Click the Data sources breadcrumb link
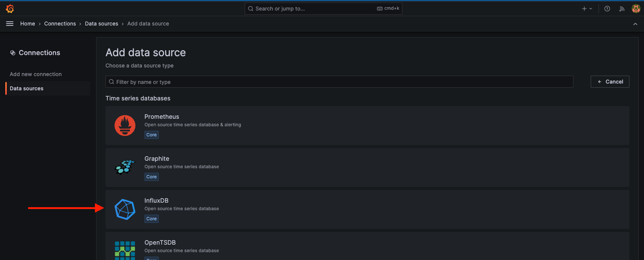The width and height of the screenshot is (644, 260). pos(101,24)
